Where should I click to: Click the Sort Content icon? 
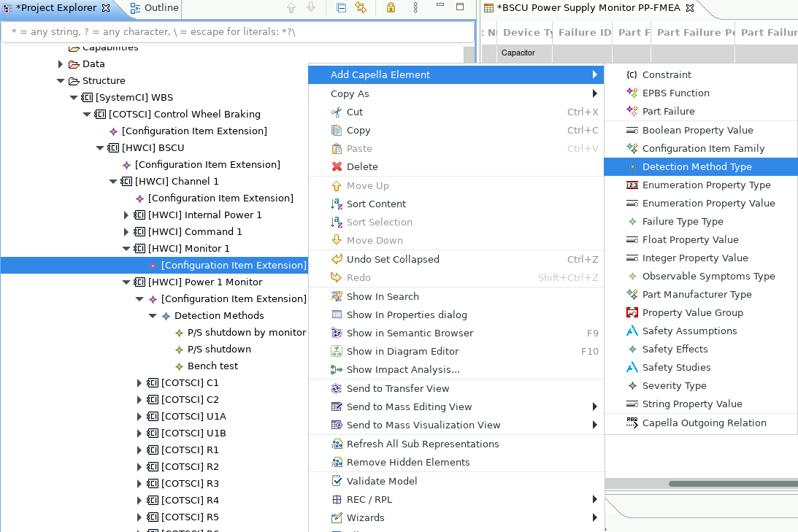click(x=337, y=204)
